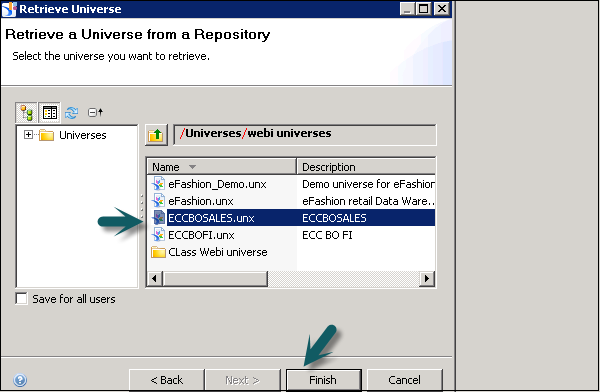Click the disabled Next button
This screenshot has width=600, height=392.
coord(243,380)
